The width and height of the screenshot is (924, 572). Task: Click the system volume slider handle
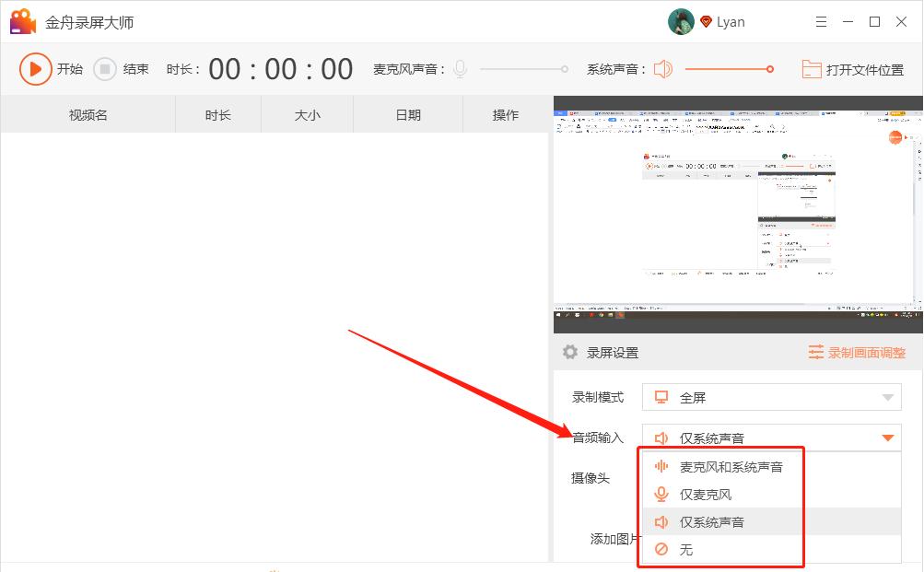click(768, 68)
